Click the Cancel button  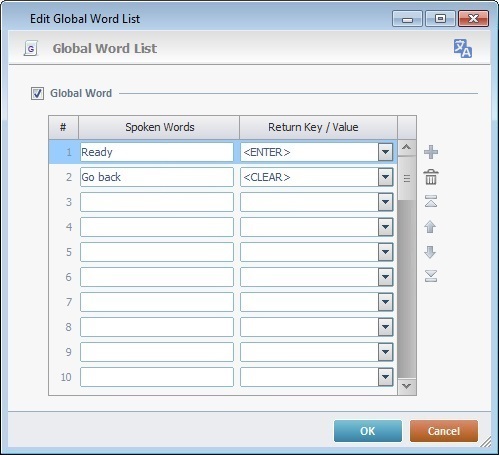[x=444, y=431]
